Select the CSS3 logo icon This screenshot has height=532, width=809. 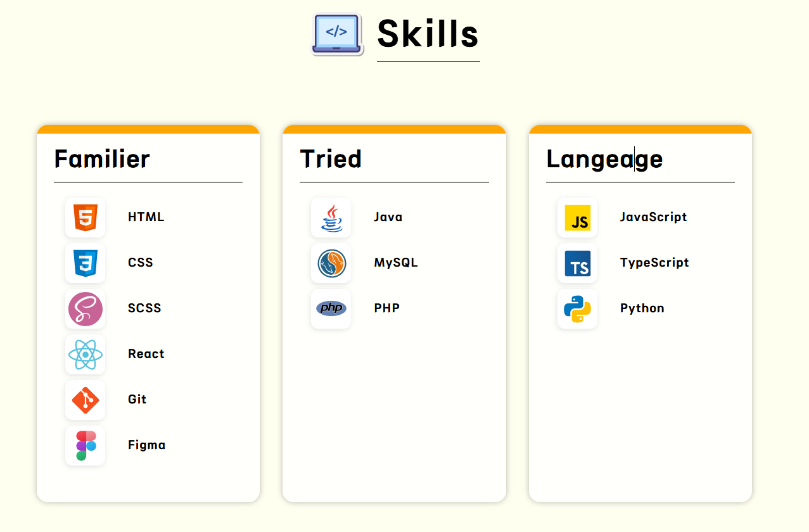pyautogui.click(x=85, y=263)
